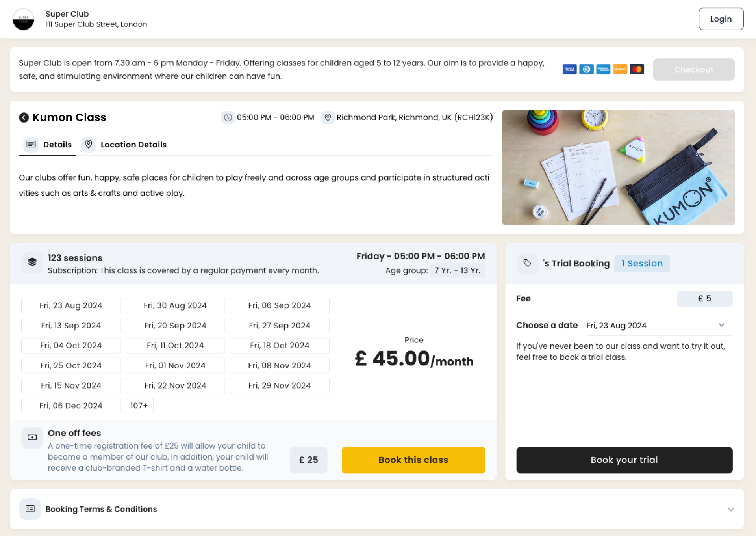Click 107+ to reveal more session dates
Screen dimensions: 756x536
coord(139,405)
